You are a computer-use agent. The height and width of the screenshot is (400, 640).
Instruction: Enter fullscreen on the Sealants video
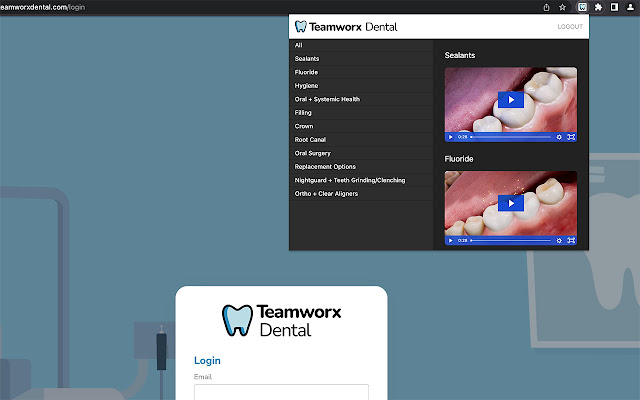pyautogui.click(x=571, y=137)
